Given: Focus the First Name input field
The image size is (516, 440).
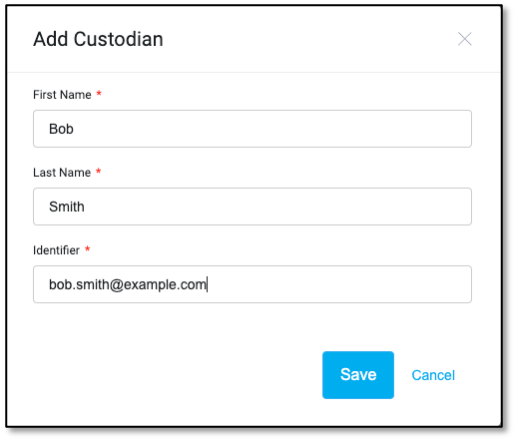Looking at the screenshot, I should tap(252, 129).
